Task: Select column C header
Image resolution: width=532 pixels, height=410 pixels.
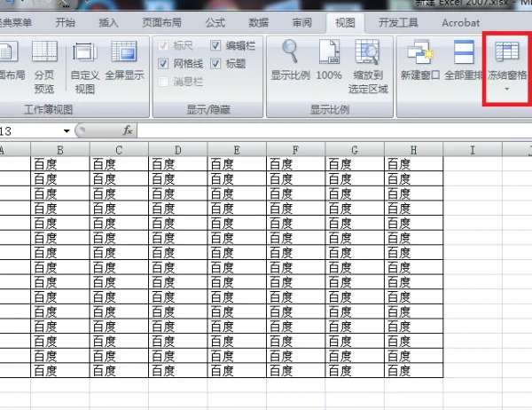Action: [x=119, y=150]
